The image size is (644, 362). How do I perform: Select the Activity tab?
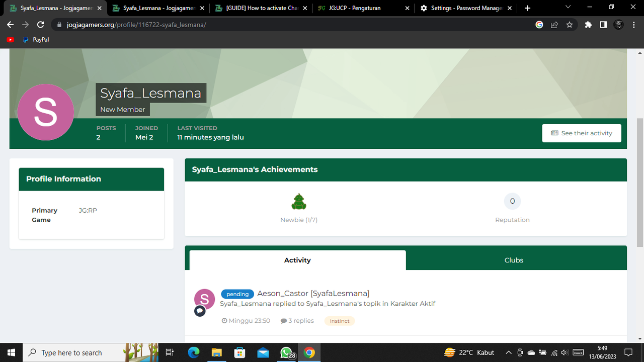coord(297,260)
